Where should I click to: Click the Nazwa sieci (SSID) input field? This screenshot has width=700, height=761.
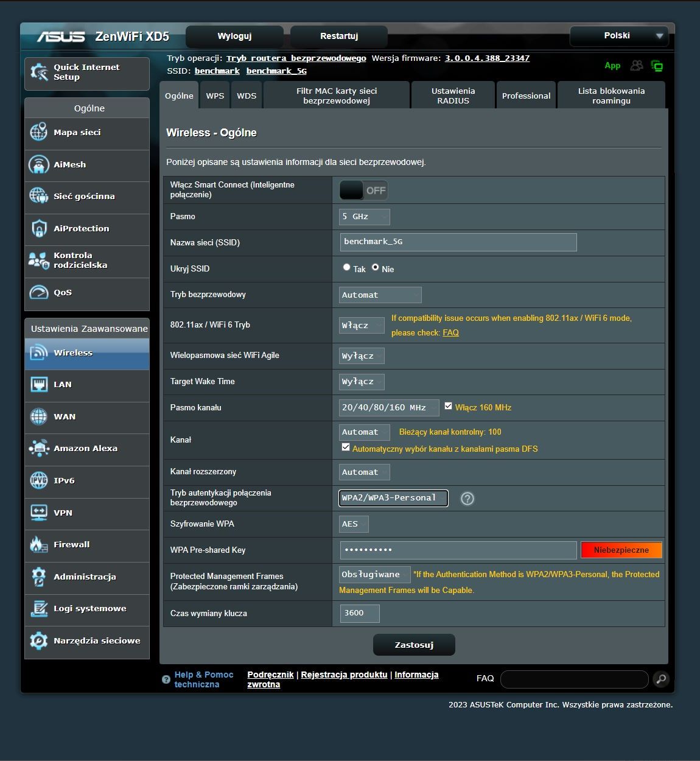coord(458,242)
